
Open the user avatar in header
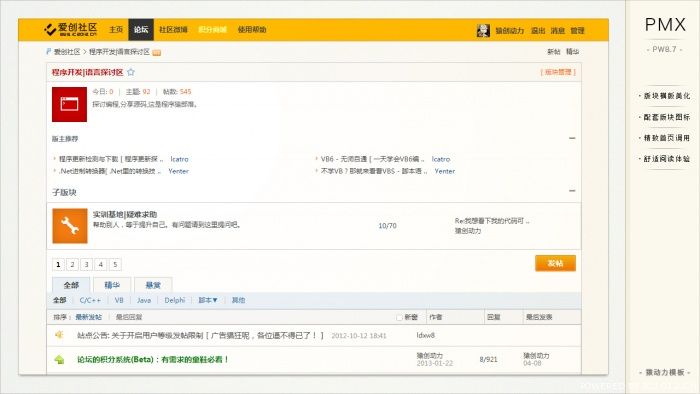tap(483, 30)
